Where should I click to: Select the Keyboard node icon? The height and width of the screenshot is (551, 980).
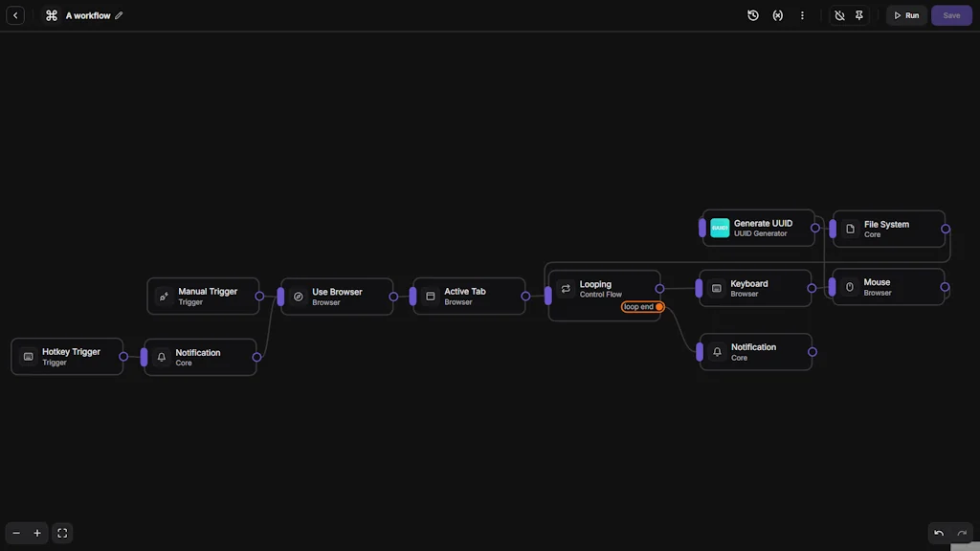click(x=716, y=287)
